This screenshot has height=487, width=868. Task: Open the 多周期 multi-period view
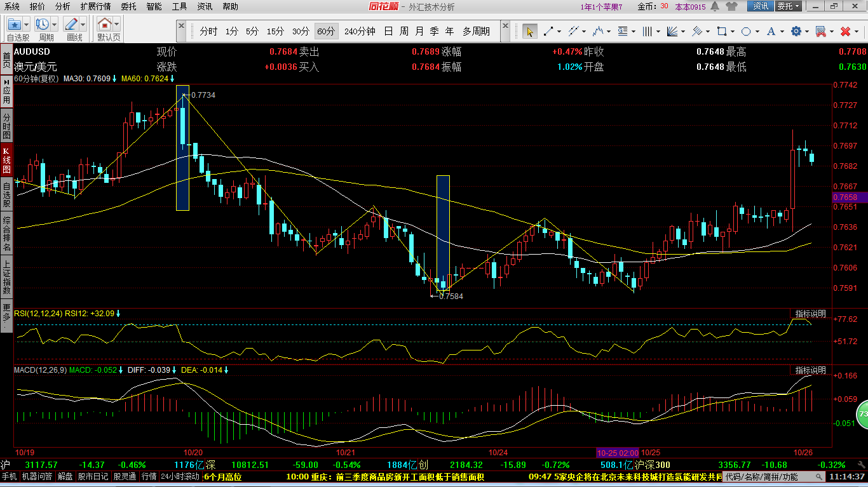click(476, 31)
